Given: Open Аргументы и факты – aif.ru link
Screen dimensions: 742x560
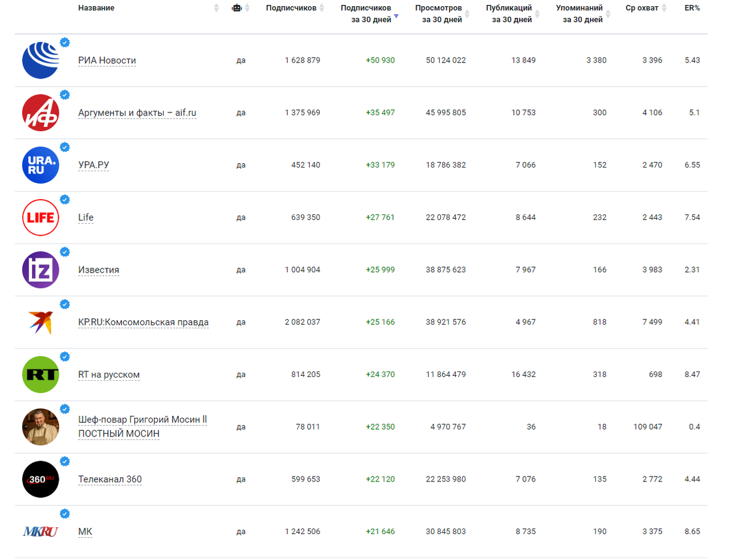Looking at the screenshot, I should 137,113.
